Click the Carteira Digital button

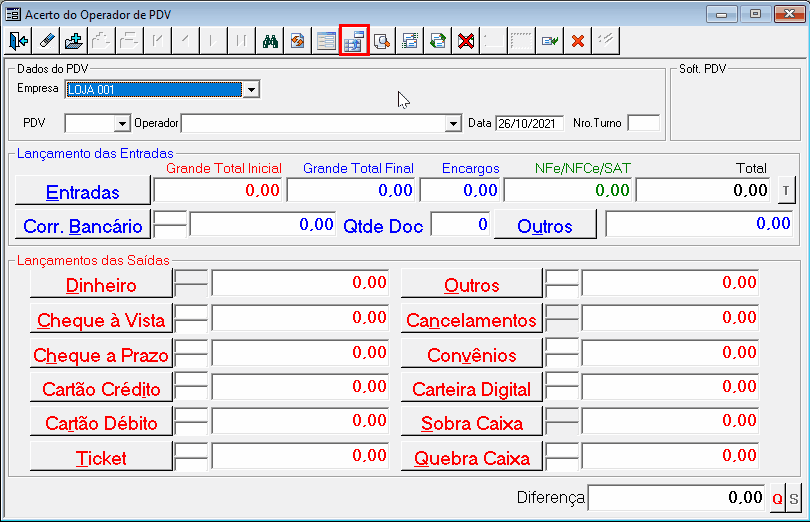[472, 388]
